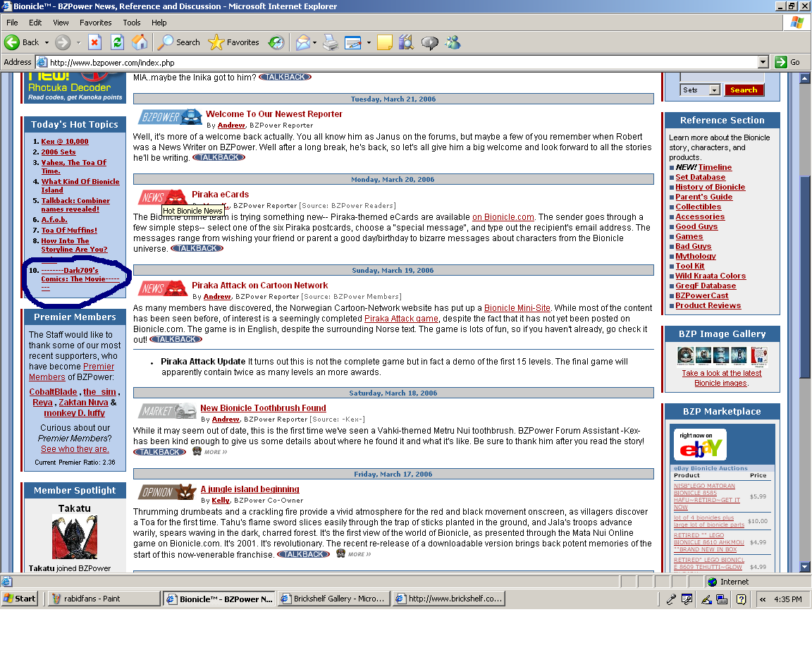The width and height of the screenshot is (812, 655).
Task: Open the Help menu
Action: coord(159,23)
